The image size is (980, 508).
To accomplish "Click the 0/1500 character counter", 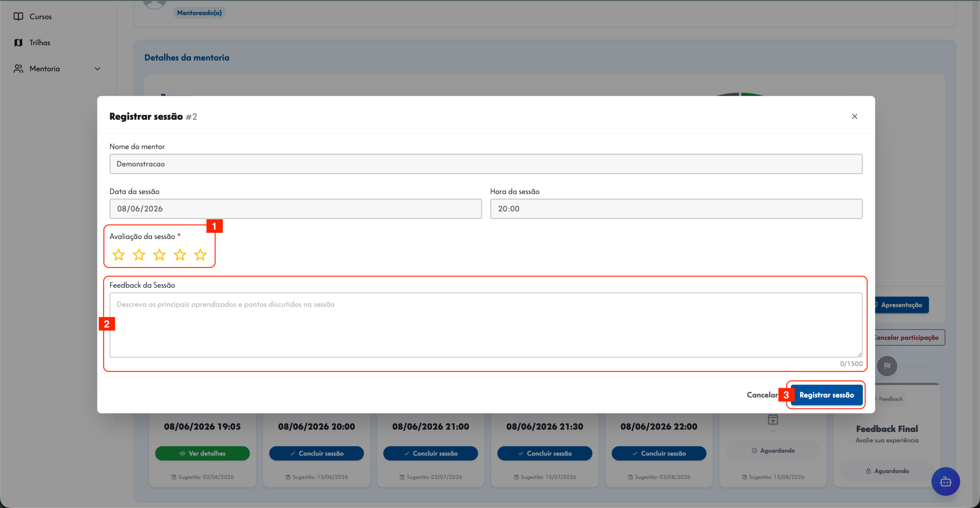I will click(x=851, y=364).
